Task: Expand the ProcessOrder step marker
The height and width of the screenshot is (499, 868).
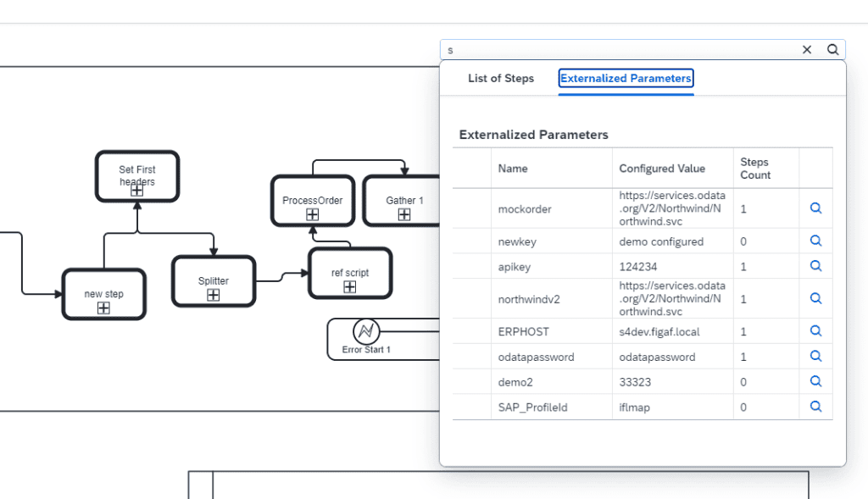Action: pyautogui.click(x=312, y=214)
